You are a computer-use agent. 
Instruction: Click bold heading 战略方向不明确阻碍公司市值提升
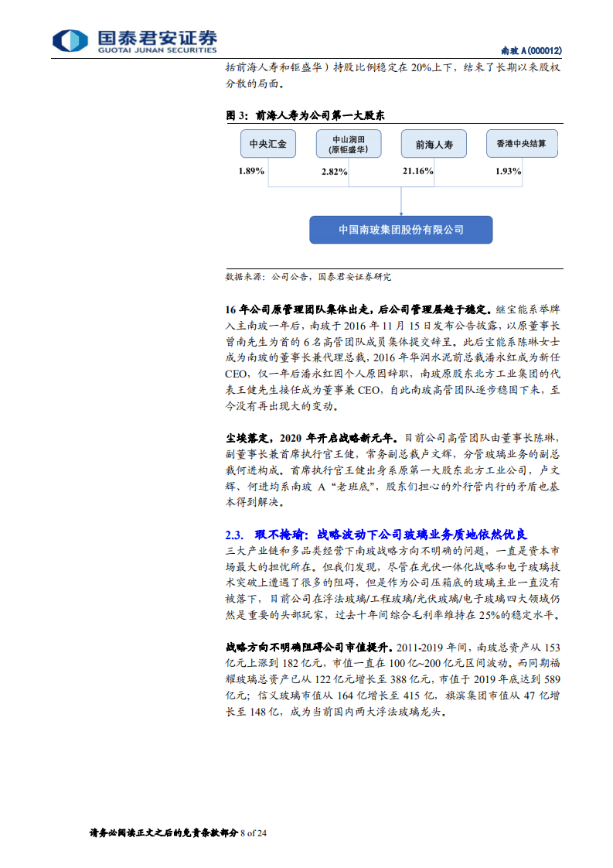(309, 648)
